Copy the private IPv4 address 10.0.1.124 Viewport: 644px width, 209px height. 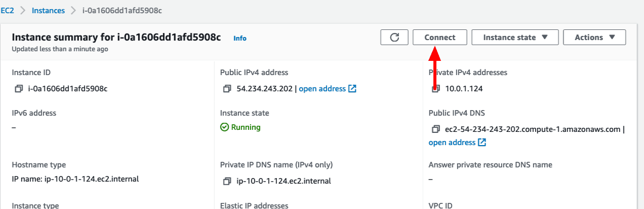tap(436, 89)
